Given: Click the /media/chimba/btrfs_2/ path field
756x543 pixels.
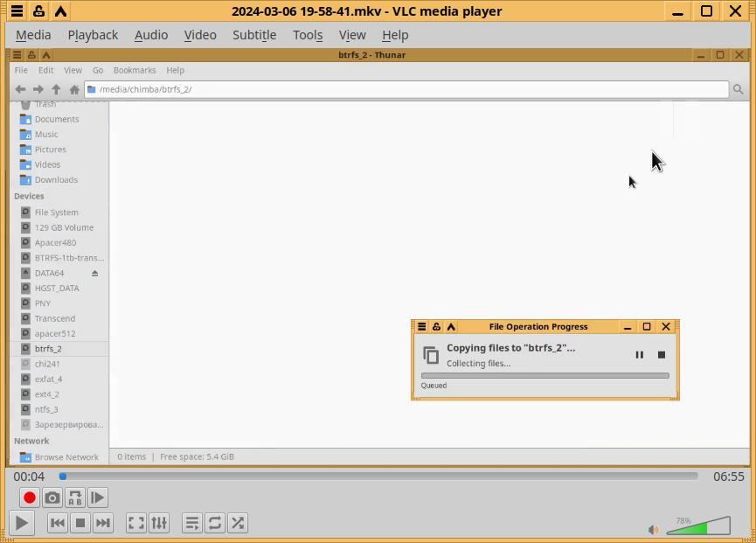Looking at the screenshot, I should pos(406,89).
